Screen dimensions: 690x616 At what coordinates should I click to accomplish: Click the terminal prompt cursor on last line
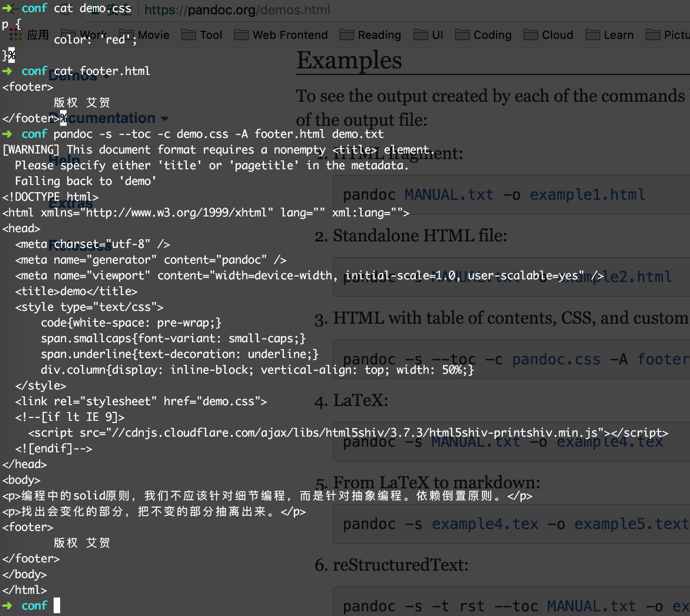click(56, 605)
